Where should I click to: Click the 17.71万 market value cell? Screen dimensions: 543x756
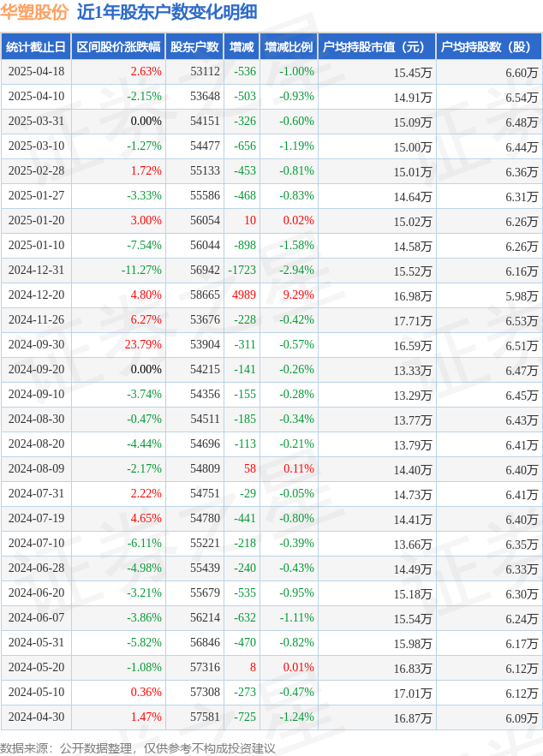tap(413, 320)
